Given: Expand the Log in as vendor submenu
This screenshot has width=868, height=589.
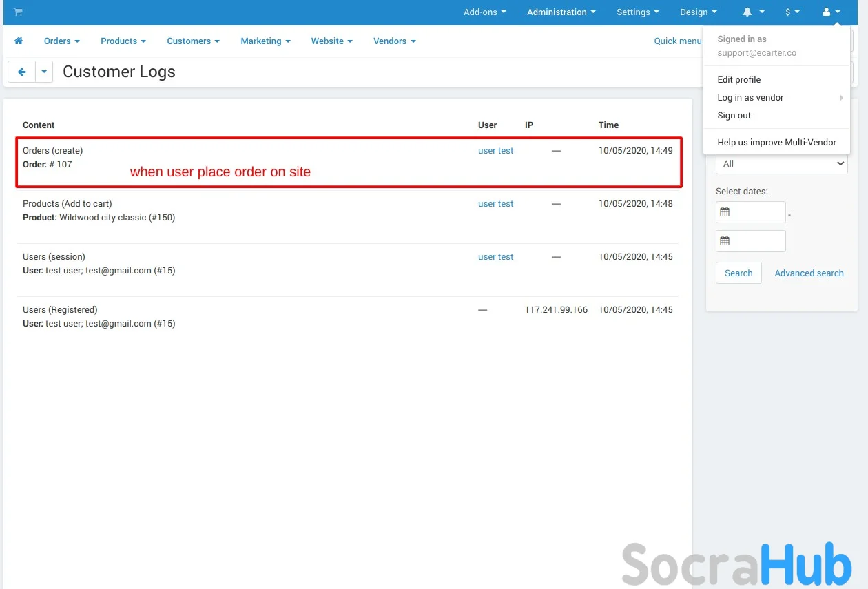Looking at the screenshot, I should 750,98.
